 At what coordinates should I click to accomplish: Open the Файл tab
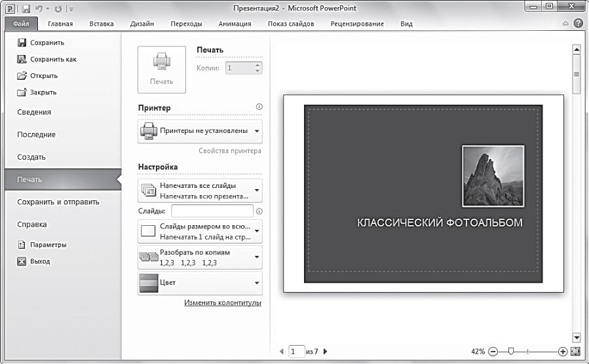pos(21,24)
